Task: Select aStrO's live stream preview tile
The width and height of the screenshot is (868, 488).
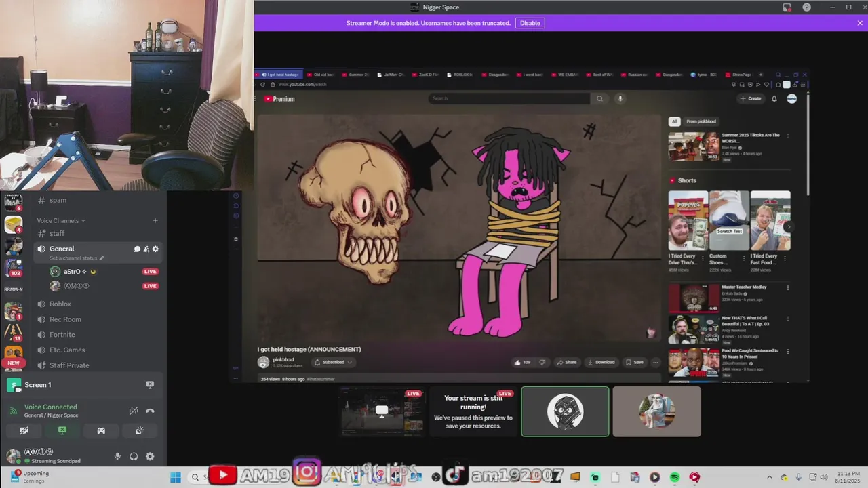Action: pyautogui.click(x=382, y=411)
